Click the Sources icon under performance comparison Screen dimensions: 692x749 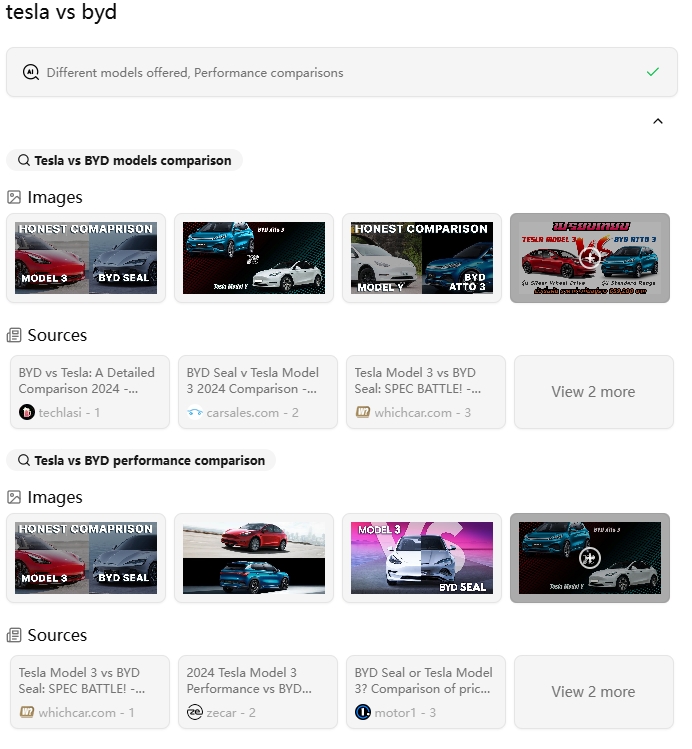coord(14,635)
